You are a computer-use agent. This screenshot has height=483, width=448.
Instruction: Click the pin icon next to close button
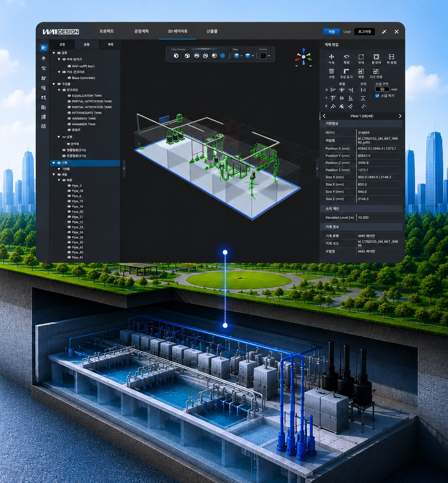coord(384,32)
